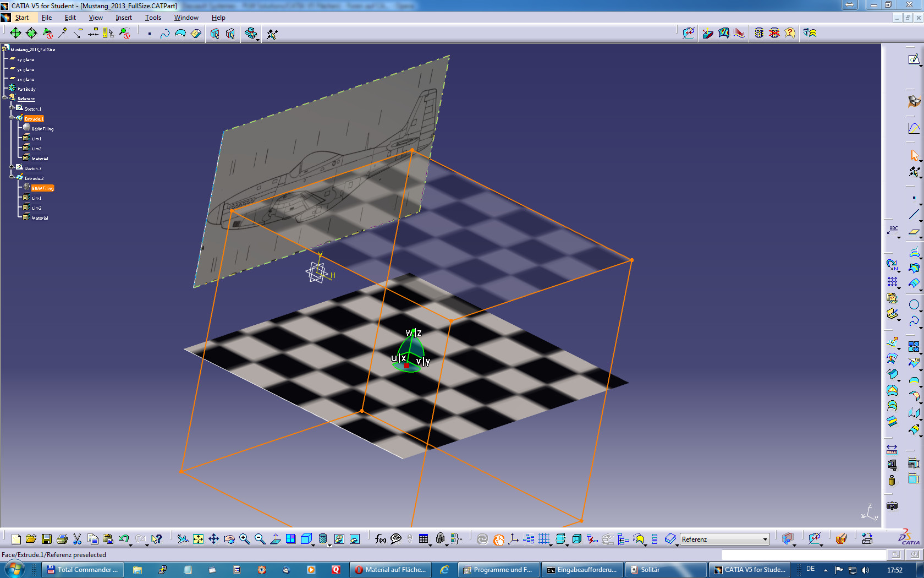Select the Mustang_2013_FullSize root node

[32, 50]
